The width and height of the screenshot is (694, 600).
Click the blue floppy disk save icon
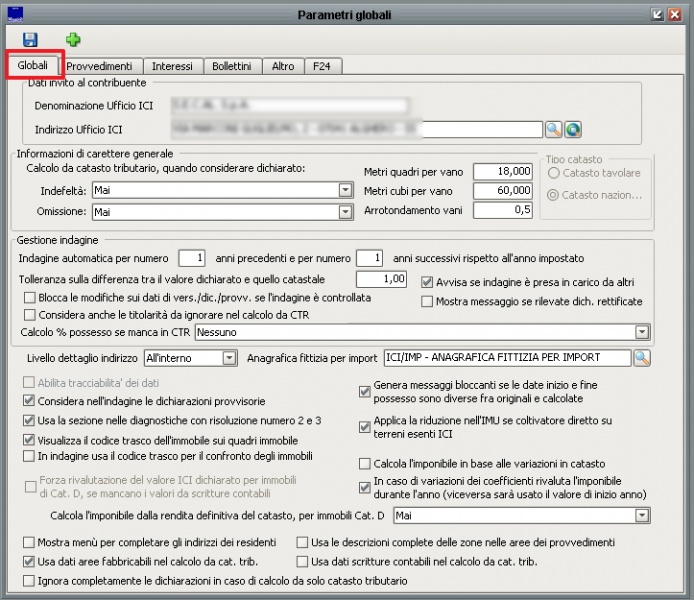point(30,39)
